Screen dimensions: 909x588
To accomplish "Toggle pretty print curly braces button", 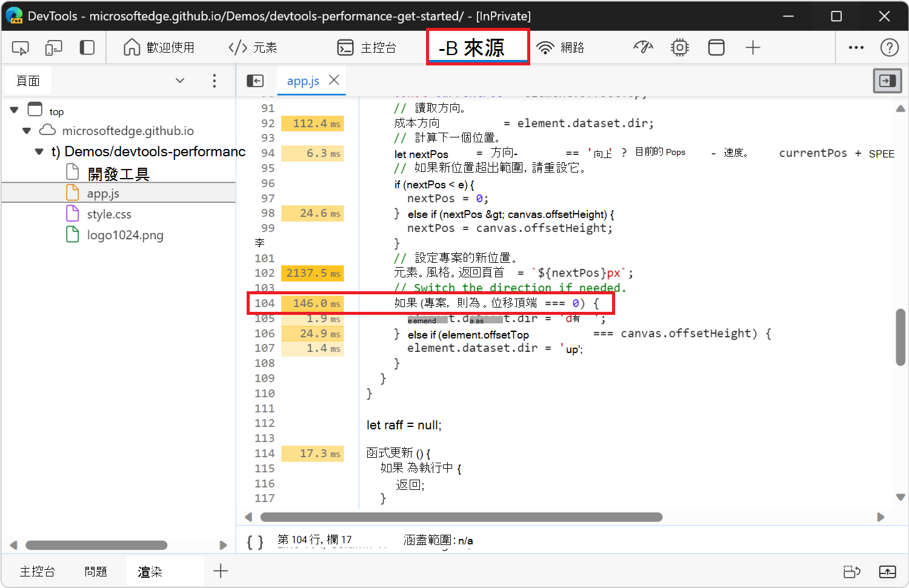I will 255,542.
